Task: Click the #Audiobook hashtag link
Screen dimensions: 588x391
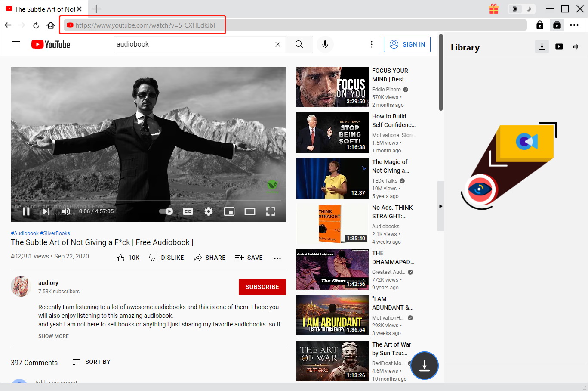Action: pyautogui.click(x=25, y=233)
